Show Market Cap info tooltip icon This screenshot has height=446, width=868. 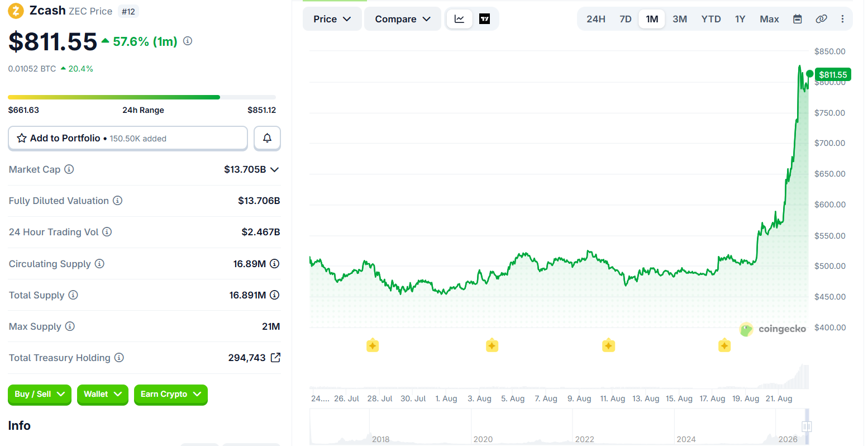coord(69,169)
